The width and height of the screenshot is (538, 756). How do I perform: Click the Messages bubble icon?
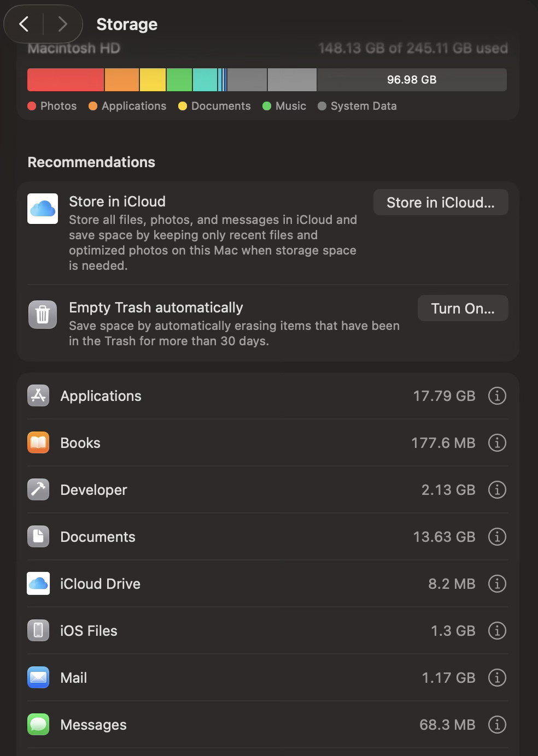38,724
